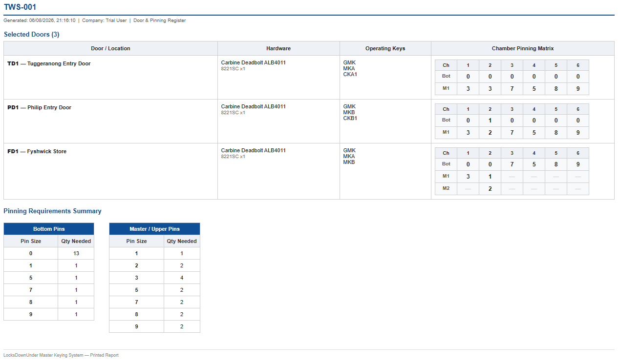Click M1 value 9 in TD1 matrix

[578, 89]
